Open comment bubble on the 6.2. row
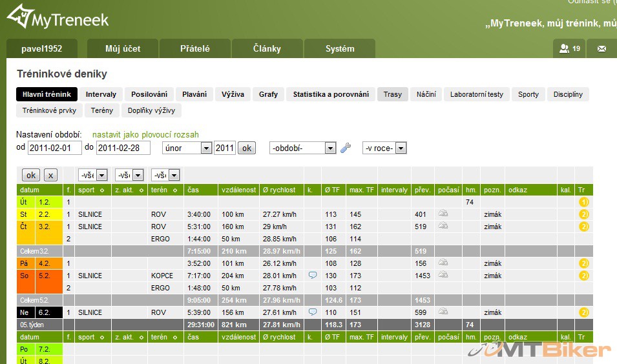This screenshot has width=617, height=364. point(313,312)
